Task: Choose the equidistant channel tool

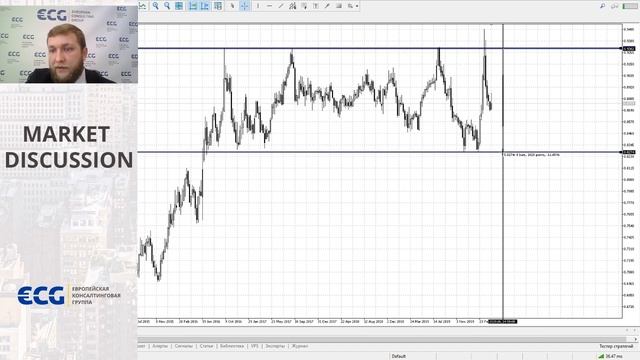Action: click(292, 6)
